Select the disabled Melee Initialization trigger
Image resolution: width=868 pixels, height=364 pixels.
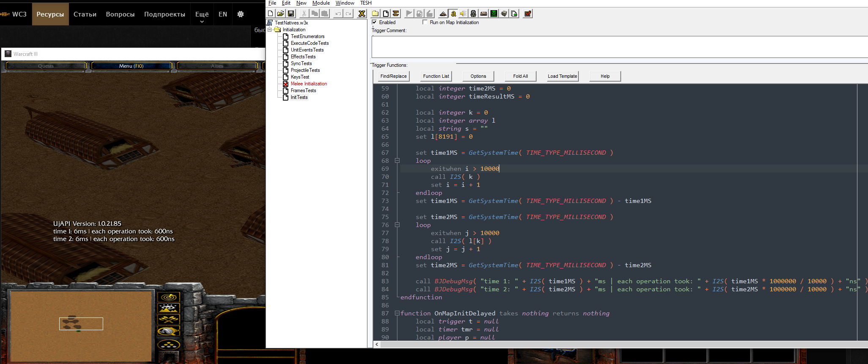coord(309,84)
